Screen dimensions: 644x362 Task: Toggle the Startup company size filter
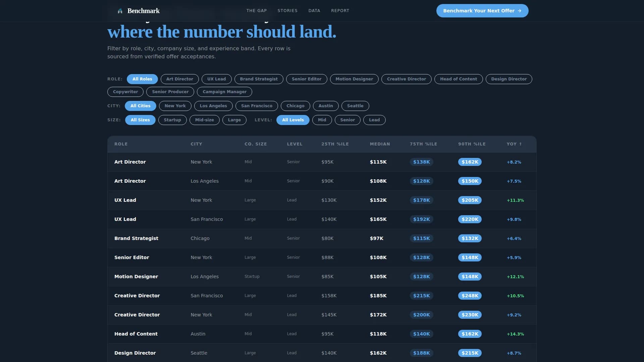pos(172,120)
